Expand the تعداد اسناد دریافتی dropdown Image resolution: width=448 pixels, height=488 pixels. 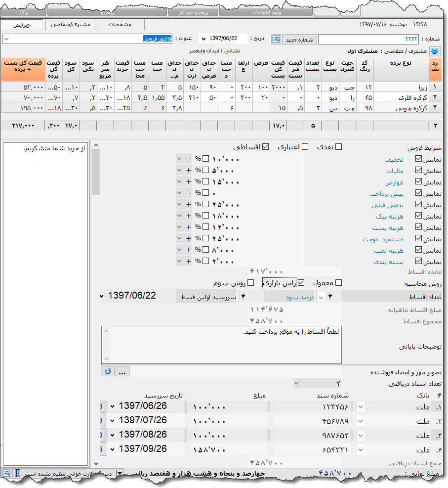click(x=296, y=383)
